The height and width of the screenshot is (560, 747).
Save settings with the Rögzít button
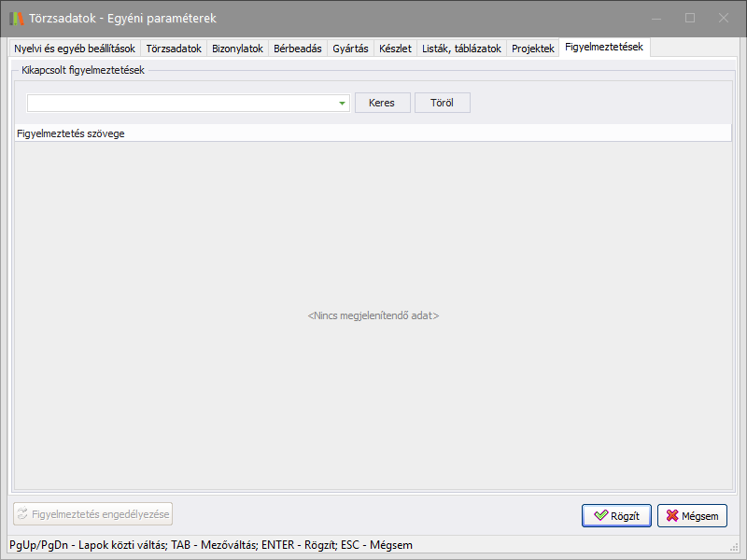(x=616, y=515)
